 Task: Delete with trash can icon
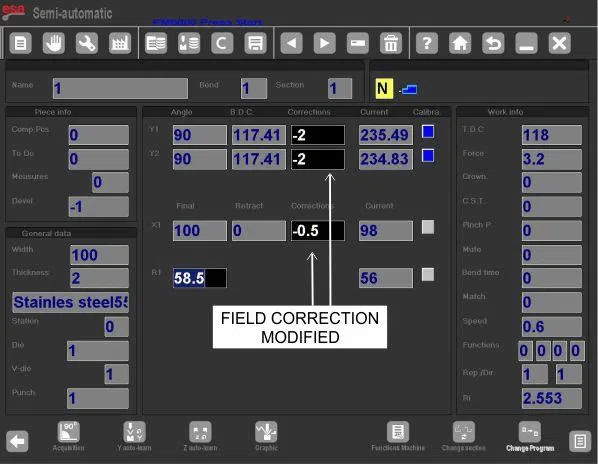pos(391,43)
